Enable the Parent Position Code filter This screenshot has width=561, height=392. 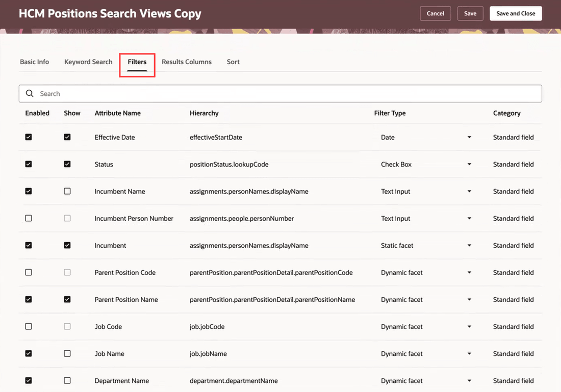(x=29, y=272)
